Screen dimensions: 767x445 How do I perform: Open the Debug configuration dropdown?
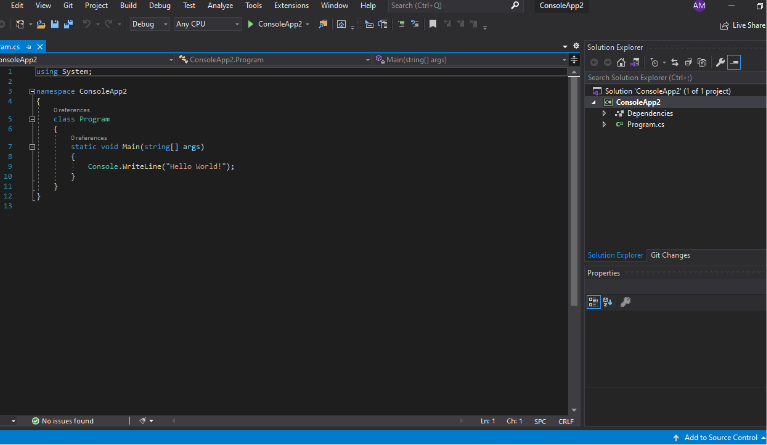pyautogui.click(x=150, y=23)
